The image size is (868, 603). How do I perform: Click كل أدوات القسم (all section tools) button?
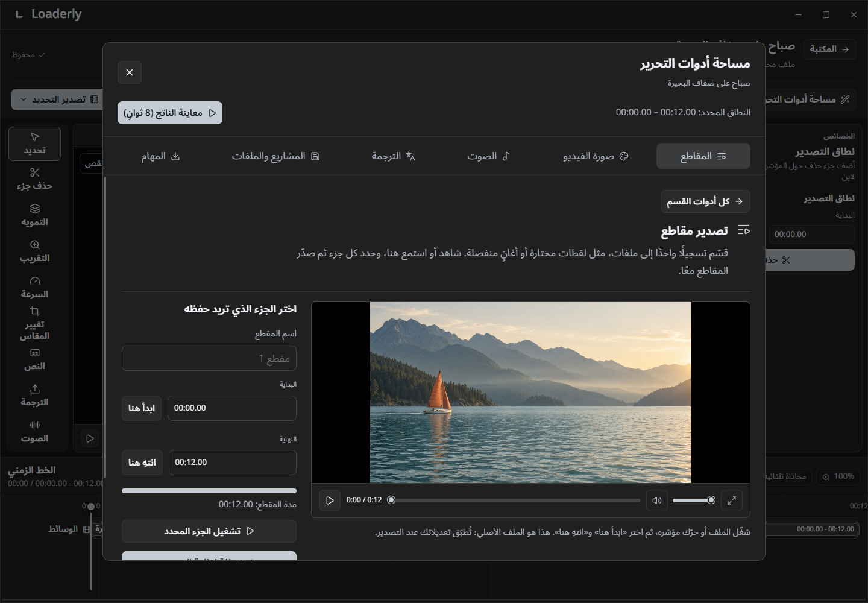tap(705, 201)
